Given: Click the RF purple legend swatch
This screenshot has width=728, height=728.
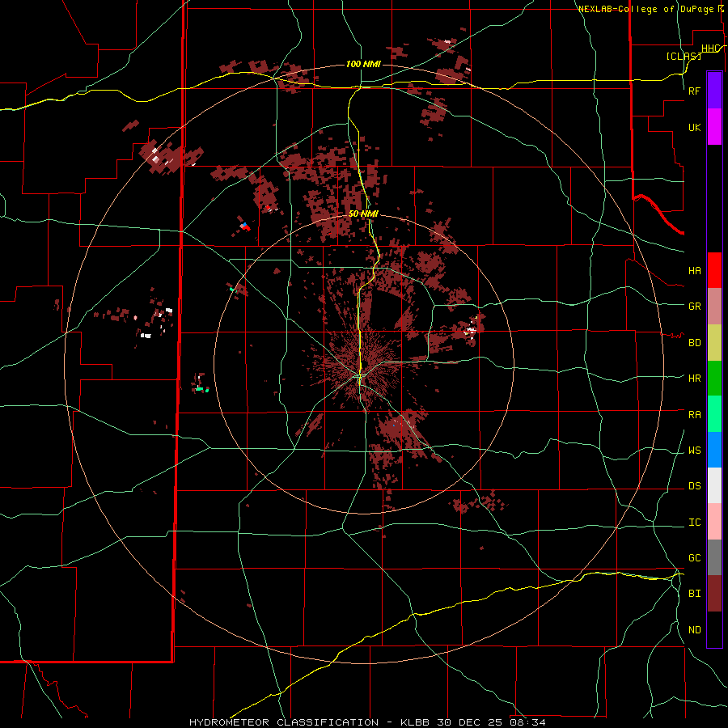Looking at the screenshot, I should click(714, 91).
